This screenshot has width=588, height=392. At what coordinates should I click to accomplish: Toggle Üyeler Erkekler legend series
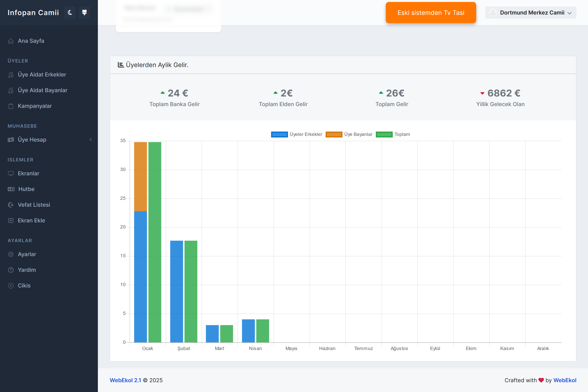tap(297, 135)
